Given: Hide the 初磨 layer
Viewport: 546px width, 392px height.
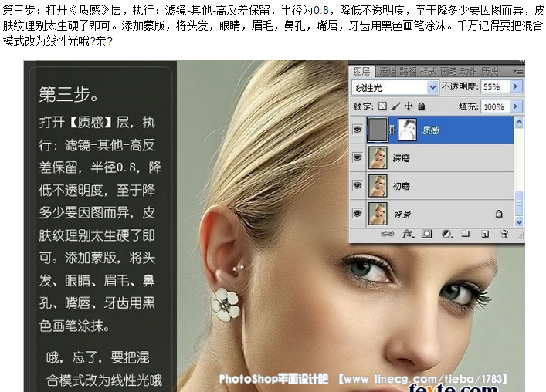Looking at the screenshot, I should point(358,185).
